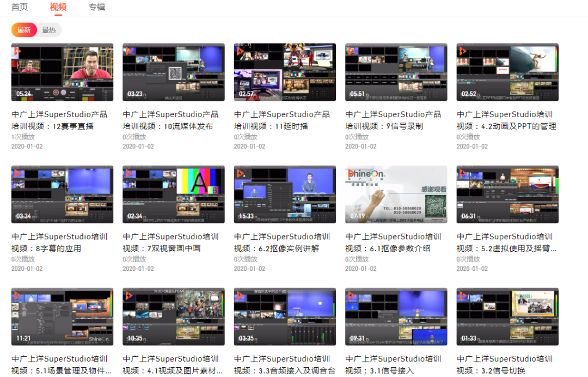
Task: Click title link 5.1场景管理及物件
Action: [x=74, y=370]
